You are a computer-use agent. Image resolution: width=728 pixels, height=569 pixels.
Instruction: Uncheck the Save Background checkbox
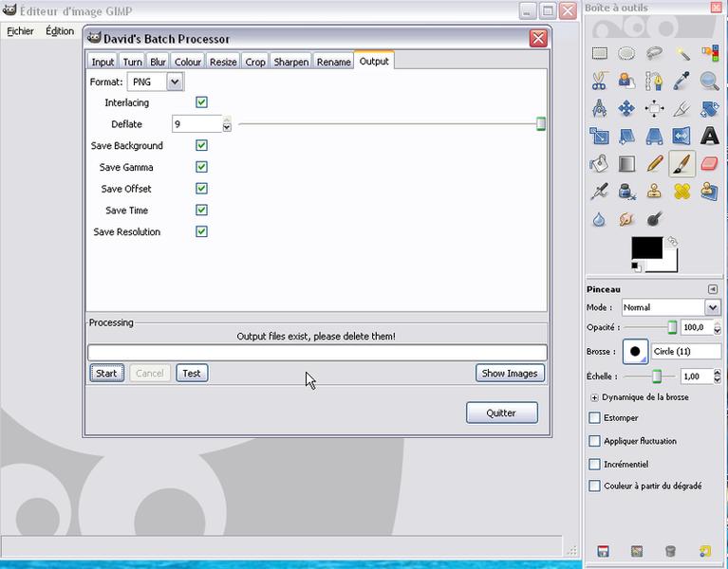pos(201,145)
